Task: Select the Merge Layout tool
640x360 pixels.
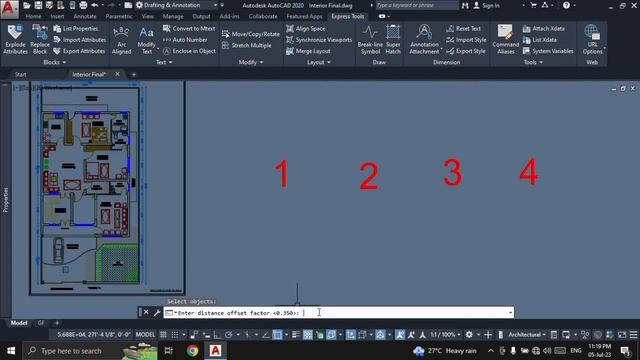Action: click(308, 51)
